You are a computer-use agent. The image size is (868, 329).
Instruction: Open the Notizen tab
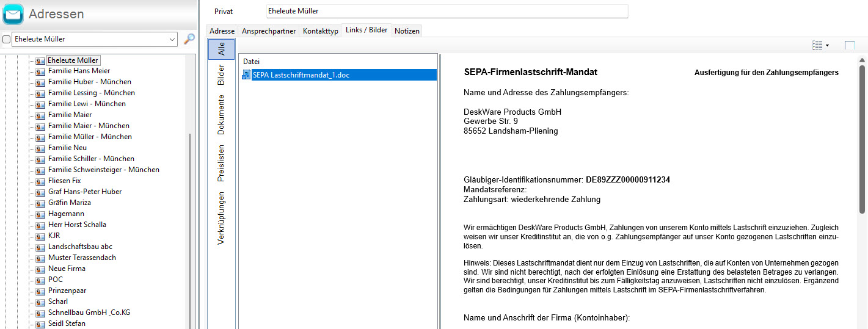(x=407, y=31)
